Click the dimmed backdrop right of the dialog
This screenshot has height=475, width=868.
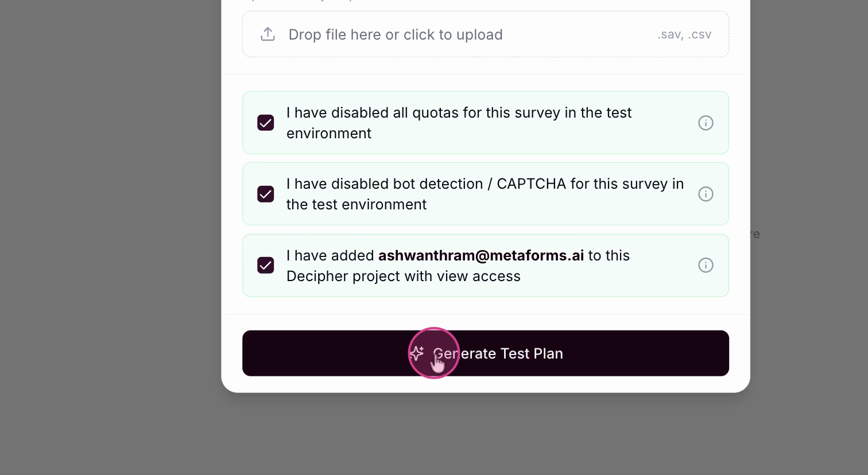click(809, 143)
